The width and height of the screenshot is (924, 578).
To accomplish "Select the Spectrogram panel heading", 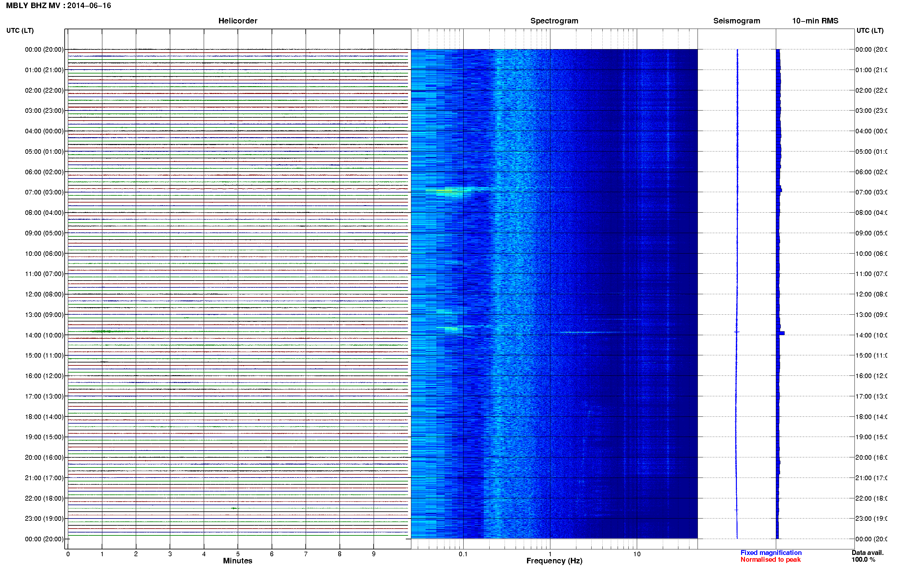I will pyautogui.click(x=554, y=21).
